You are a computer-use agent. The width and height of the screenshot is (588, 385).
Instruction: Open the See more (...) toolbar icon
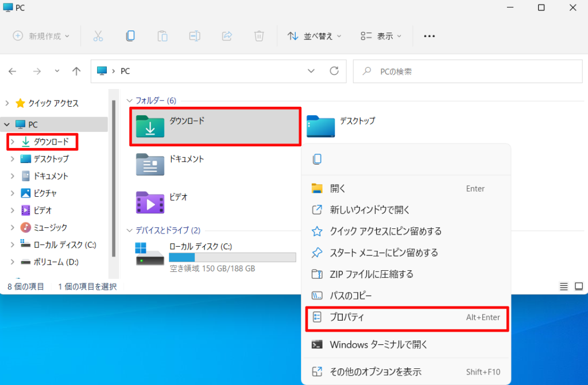(429, 36)
